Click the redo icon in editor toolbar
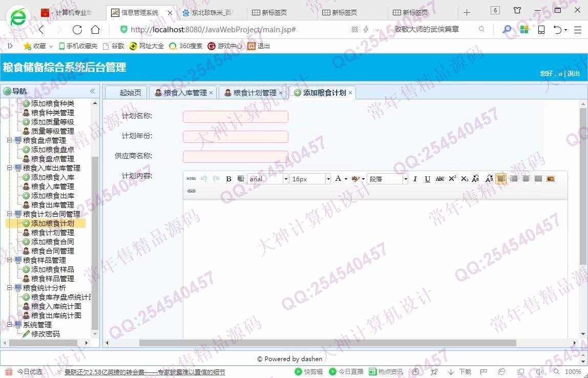 216,179
